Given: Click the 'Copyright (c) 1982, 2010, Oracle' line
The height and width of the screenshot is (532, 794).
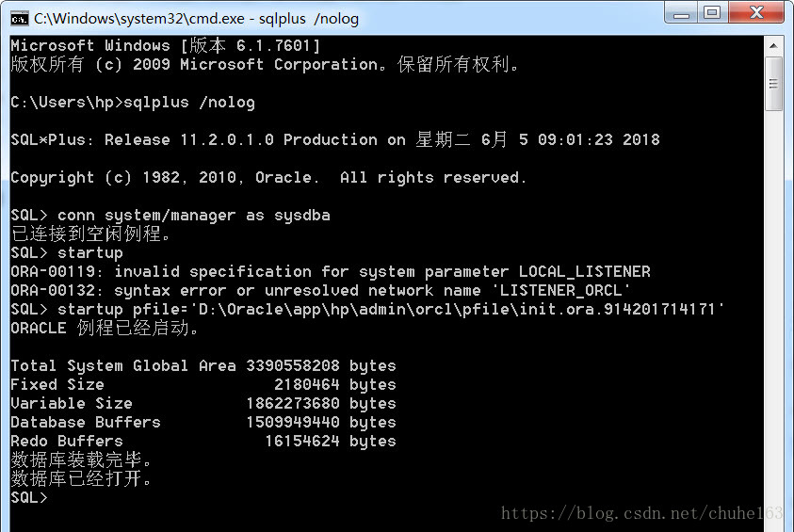Looking at the screenshot, I should pos(268,177).
